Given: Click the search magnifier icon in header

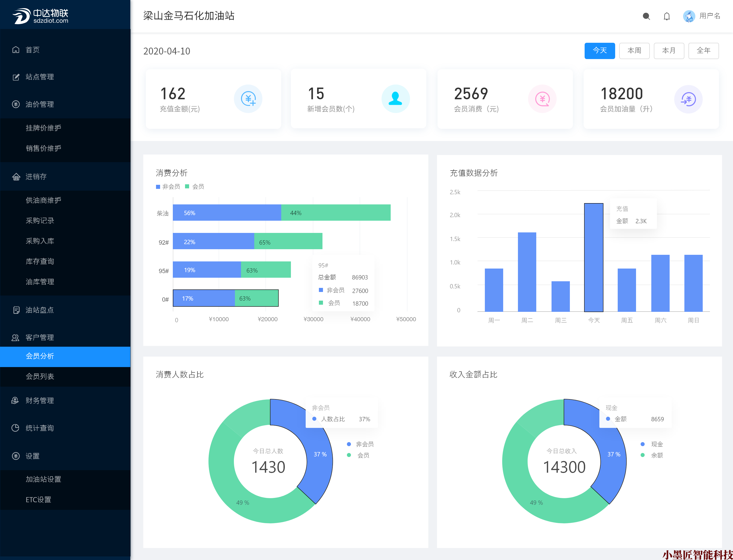Looking at the screenshot, I should tap(646, 16).
